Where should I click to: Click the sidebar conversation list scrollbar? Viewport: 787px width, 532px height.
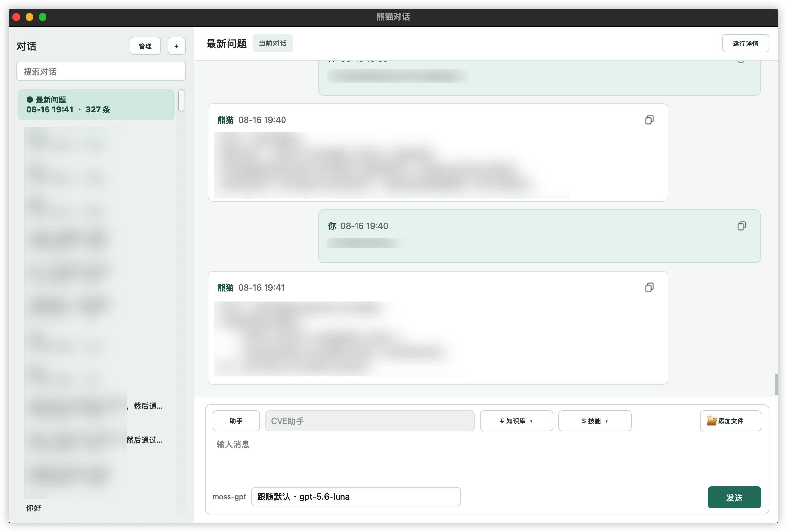[x=181, y=100]
